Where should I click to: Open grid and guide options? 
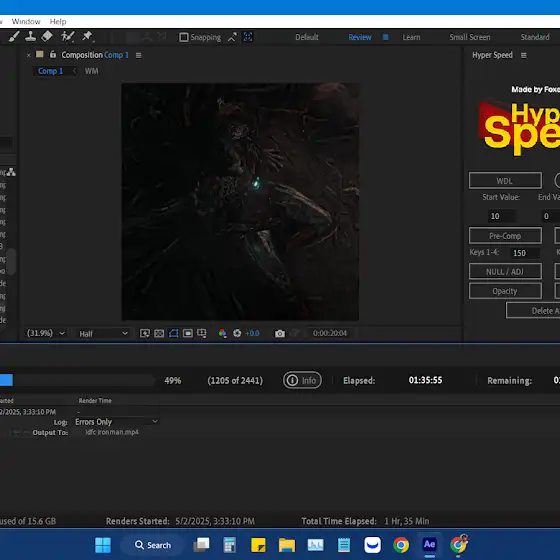tap(202, 333)
